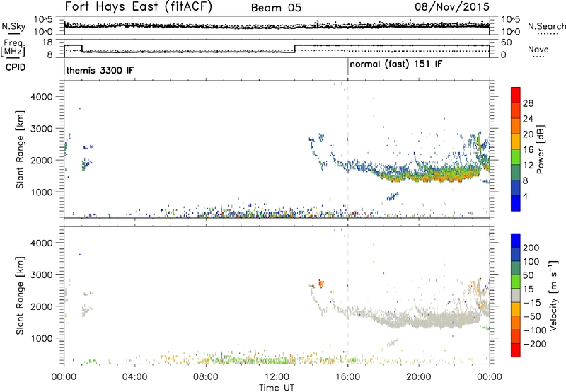
Task: Click the power colorbar value 28
Action: coord(528,103)
